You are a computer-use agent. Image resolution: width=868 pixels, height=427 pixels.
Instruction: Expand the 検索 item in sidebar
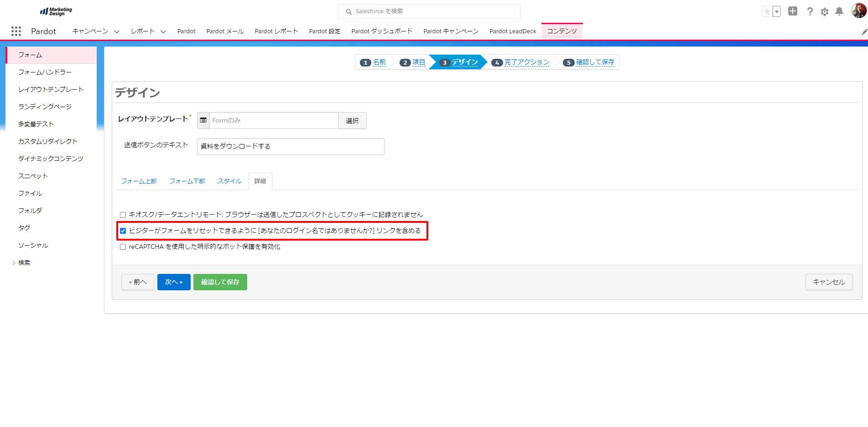click(x=14, y=262)
